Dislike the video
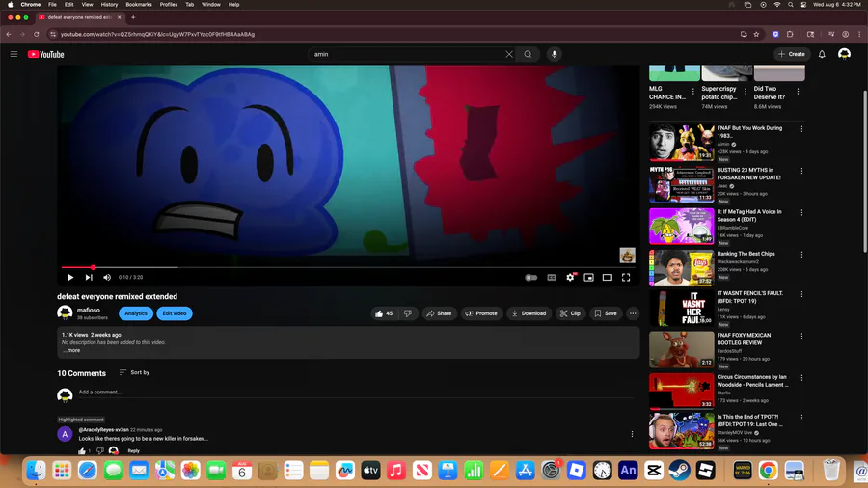This screenshot has height=488, width=868. pyautogui.click(x=408, y=313)
